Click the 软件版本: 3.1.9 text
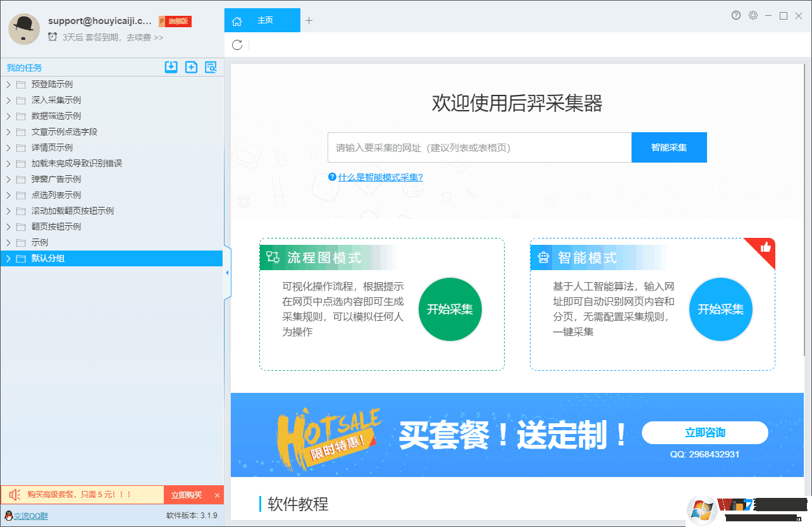Viewport: 812px width, 527px height. (192, 516)
